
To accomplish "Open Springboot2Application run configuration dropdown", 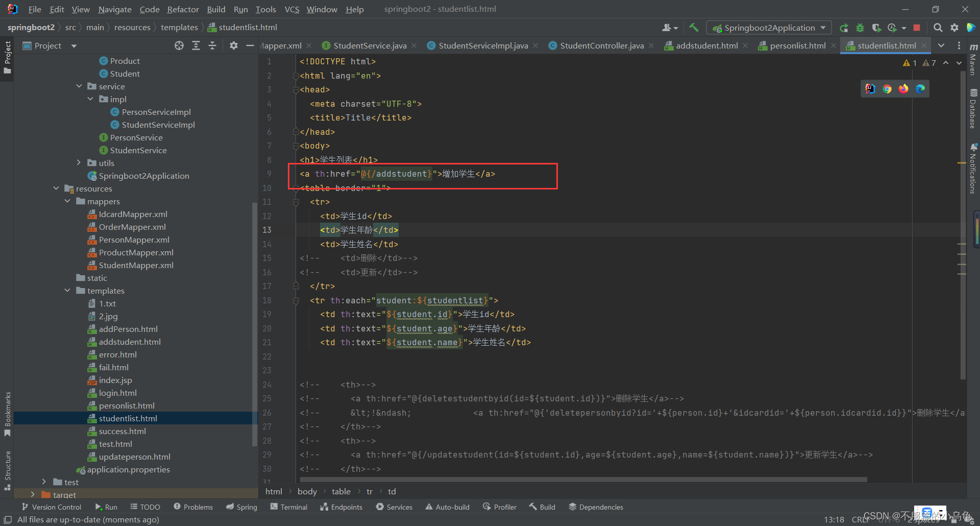I will [x=769, y=28].
